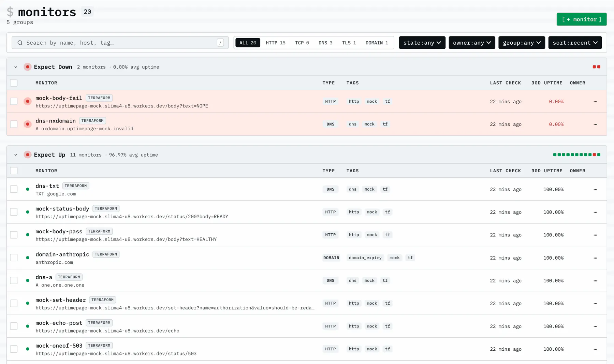The width and height of the screenshot is (614, 364).
Task: Open the three-dot menu for mock-echo-post
Action: [x=595, y=326]
